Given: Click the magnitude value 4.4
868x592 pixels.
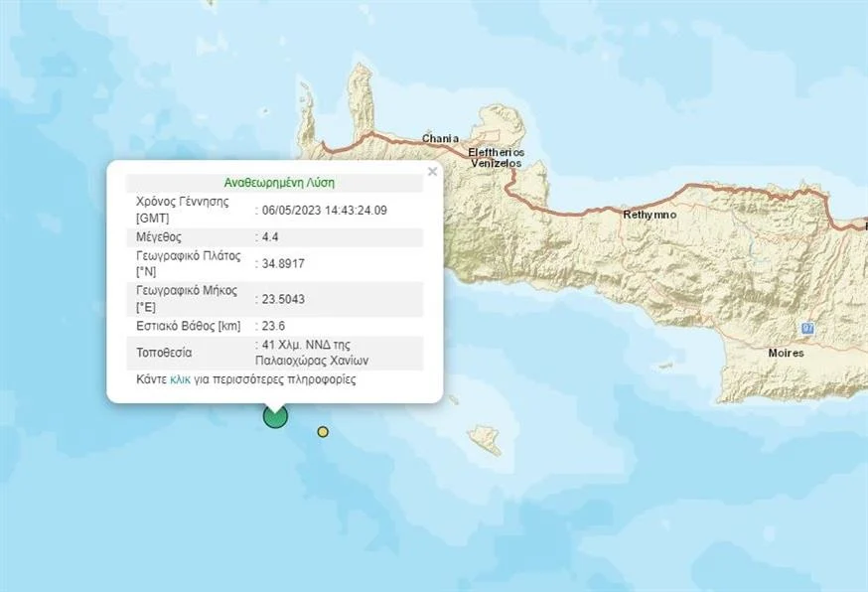Looking at the screenshot, I should [x=270, y=237].
